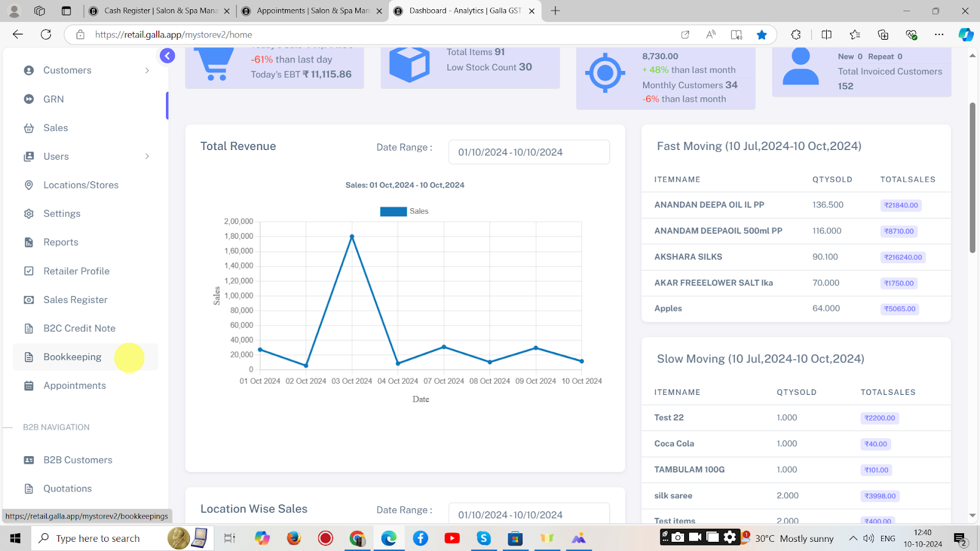
Task: Click the GRN sidebar icon
Action: click(x=29, y=99)
